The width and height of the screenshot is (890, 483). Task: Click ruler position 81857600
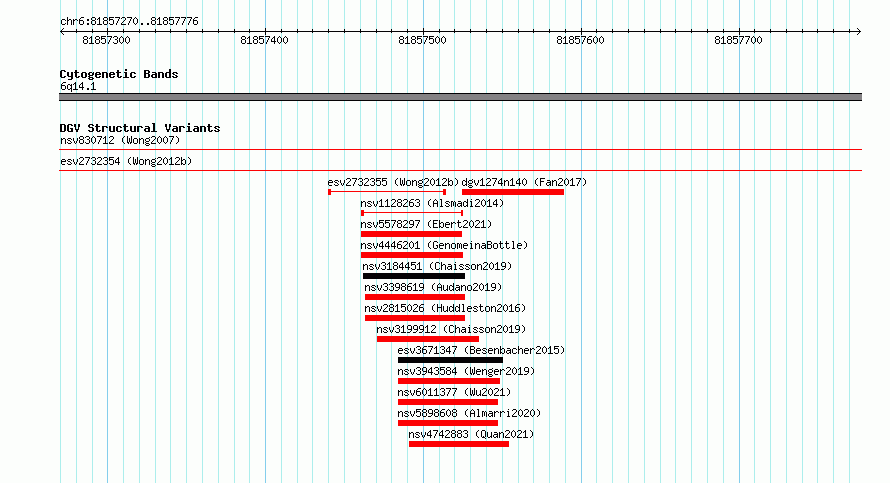point(581,40)
